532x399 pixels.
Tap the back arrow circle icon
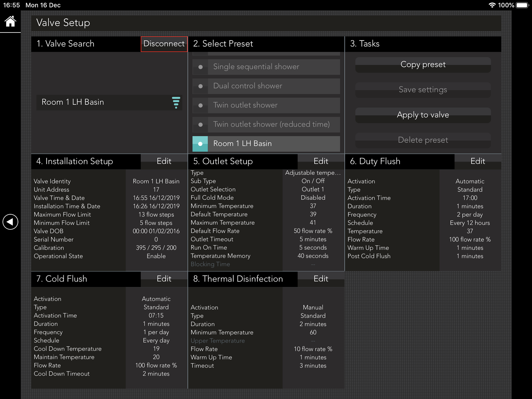(x=10, y=222)
